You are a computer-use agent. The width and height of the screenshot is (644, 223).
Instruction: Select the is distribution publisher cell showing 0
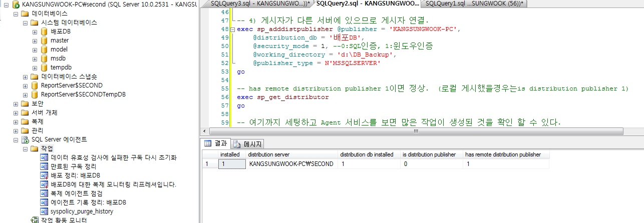pyautogui.click(x=432, y=163)
